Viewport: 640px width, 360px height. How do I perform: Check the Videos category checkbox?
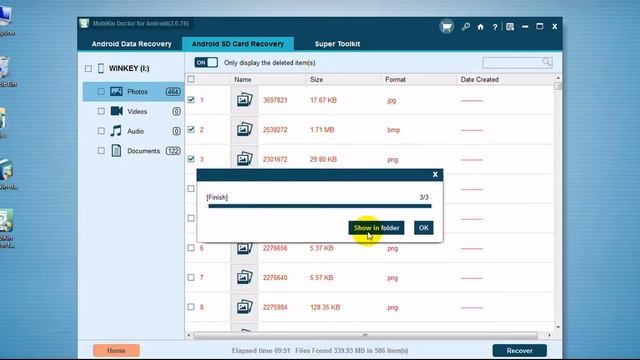[101, 111]
